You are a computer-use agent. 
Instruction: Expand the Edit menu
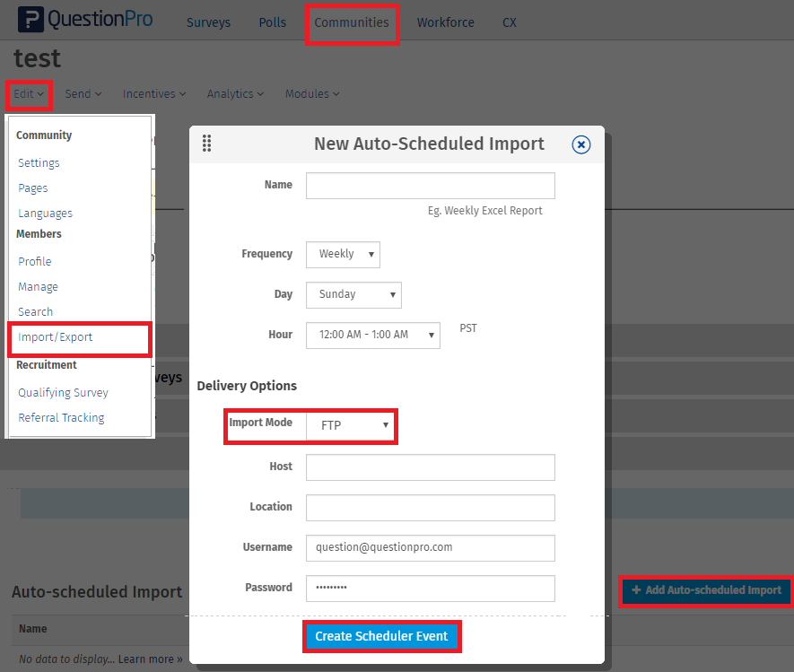pyautogui.click(x=28, y=93)
